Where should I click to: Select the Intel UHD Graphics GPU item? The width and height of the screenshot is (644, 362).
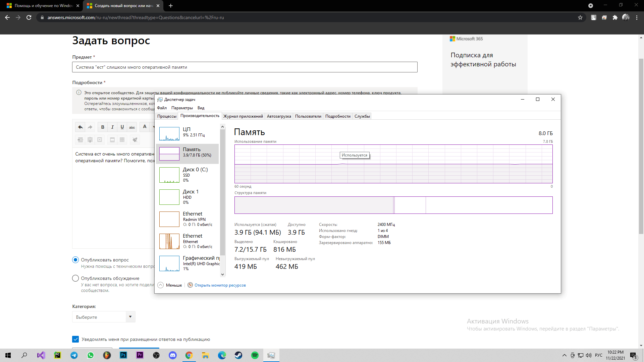(188, 263)
